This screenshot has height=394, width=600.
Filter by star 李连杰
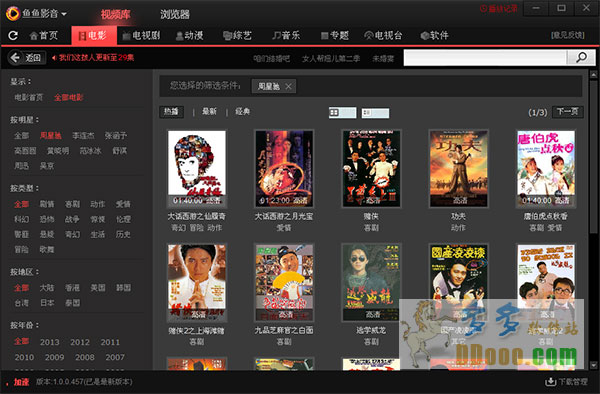[83, 136]
